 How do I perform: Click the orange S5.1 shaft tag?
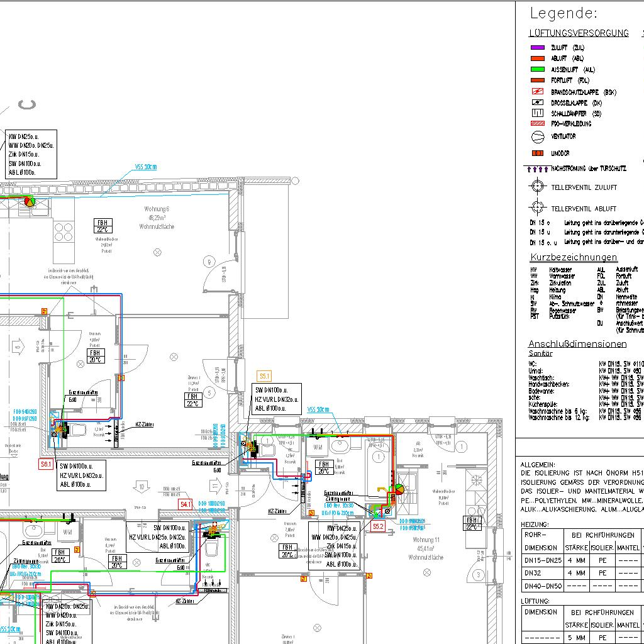point(264,376)
